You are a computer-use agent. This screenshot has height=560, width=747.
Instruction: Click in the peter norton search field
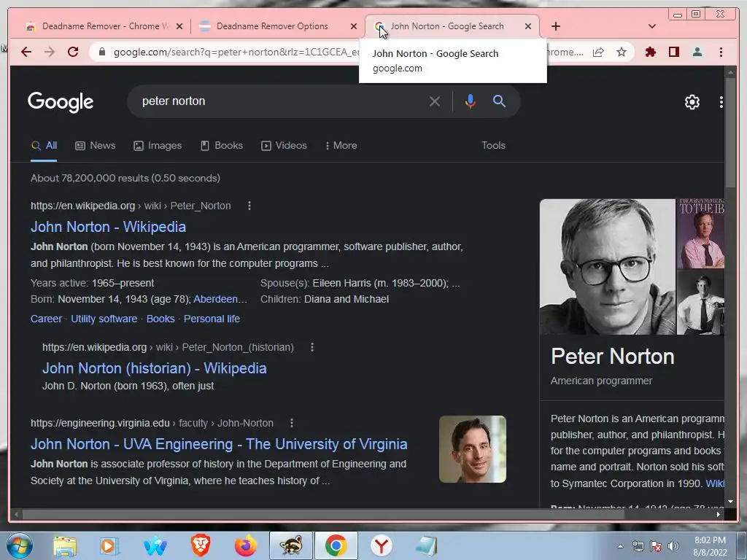[281, 101]
